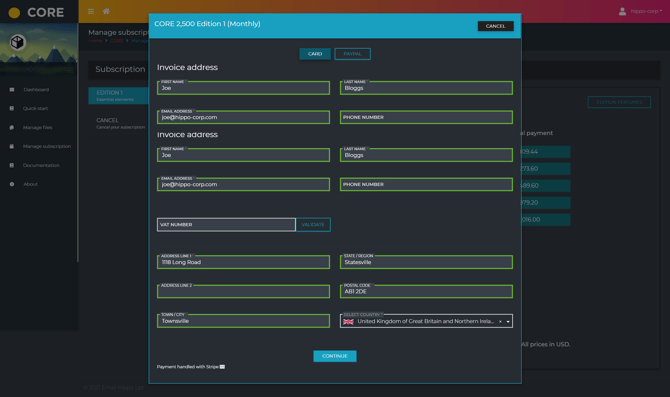The width and height of the screenshot is (670, 397).
Task: Click the State / Region field
Action: [426, 262]
